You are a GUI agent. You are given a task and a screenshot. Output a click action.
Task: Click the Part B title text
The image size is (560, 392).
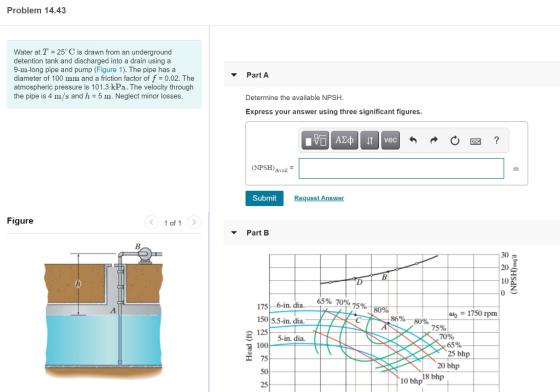258,233
